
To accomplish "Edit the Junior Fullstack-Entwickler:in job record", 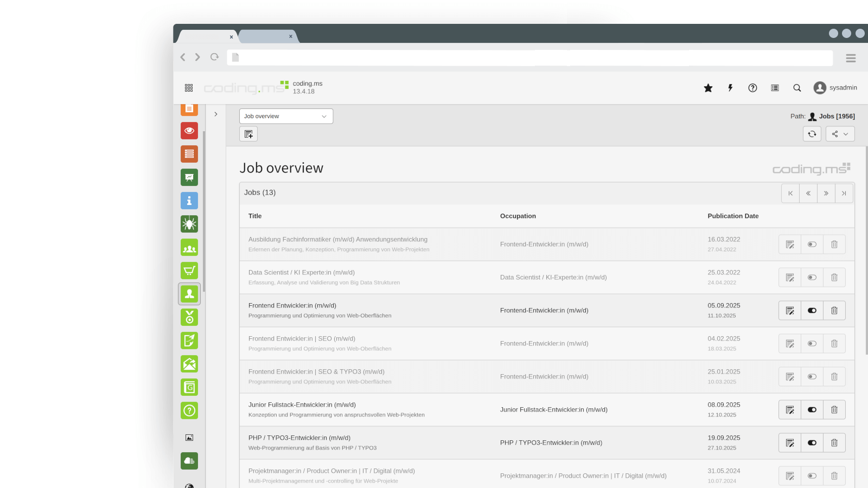I will click(x=790, y=410).
